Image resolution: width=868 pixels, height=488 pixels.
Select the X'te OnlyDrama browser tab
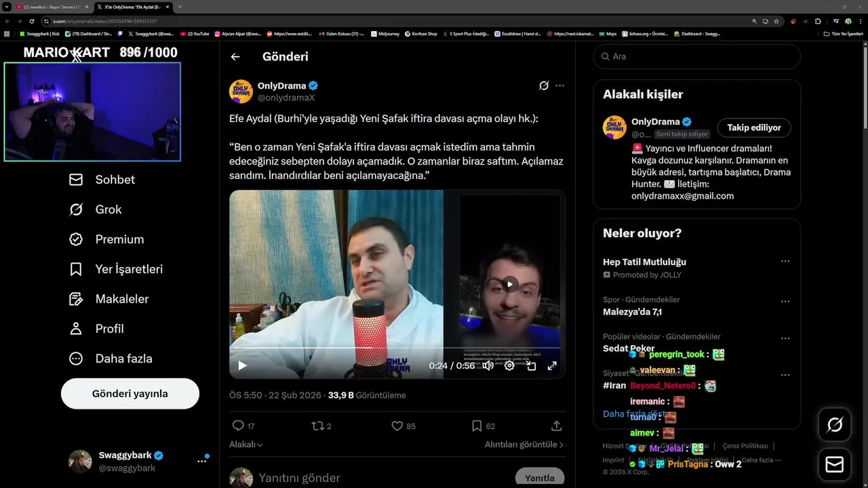pyautogui.click(x=132, y=7)
